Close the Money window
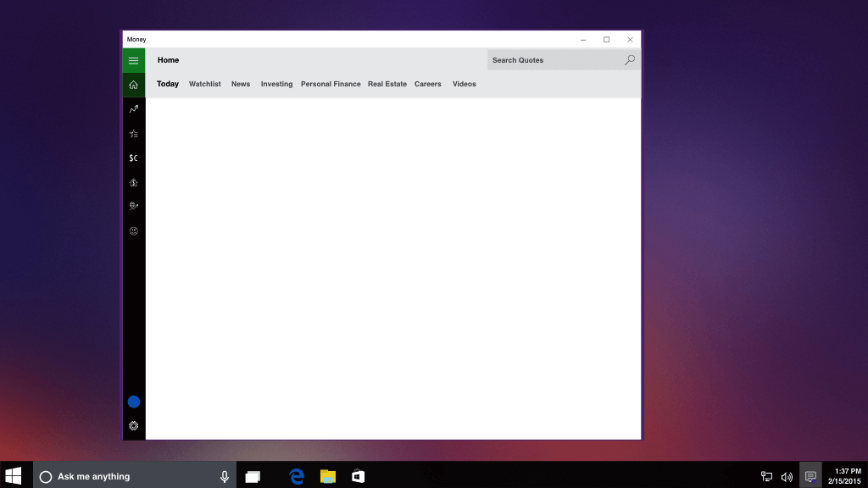This screenshot has height=488, width=868. click(x=630, y=39)
